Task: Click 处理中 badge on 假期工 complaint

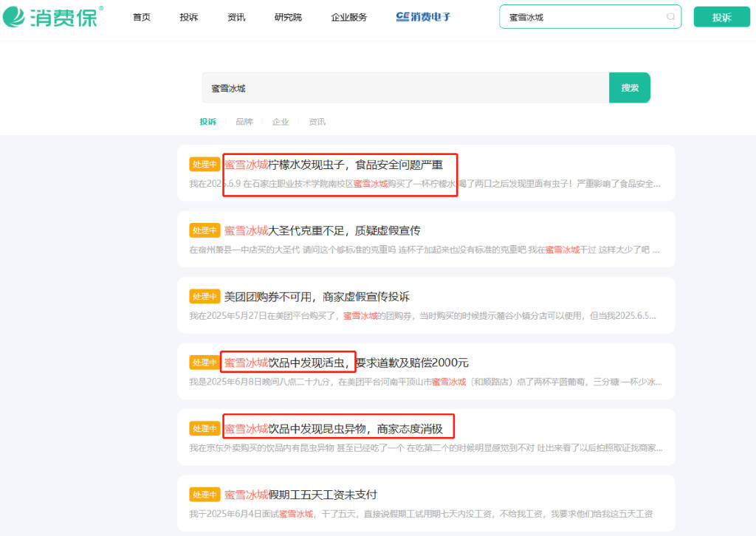Action: 205,495
